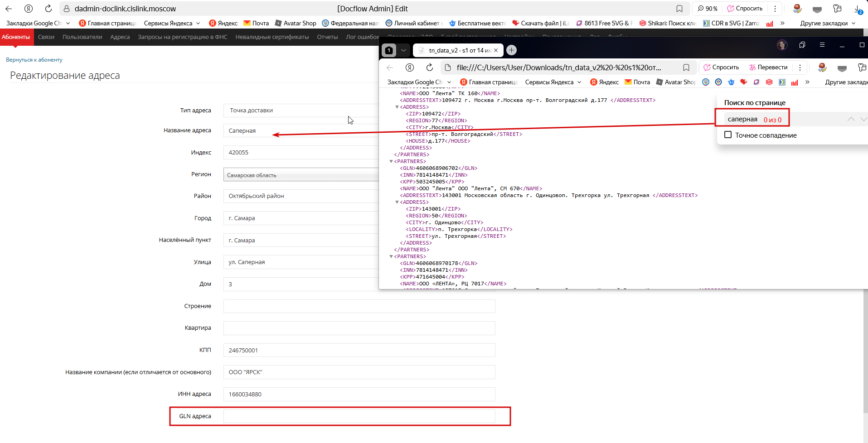Screen dimensions: 868x443
Task: Click Улица field ул. Саперная
Action: click(301, 262)
